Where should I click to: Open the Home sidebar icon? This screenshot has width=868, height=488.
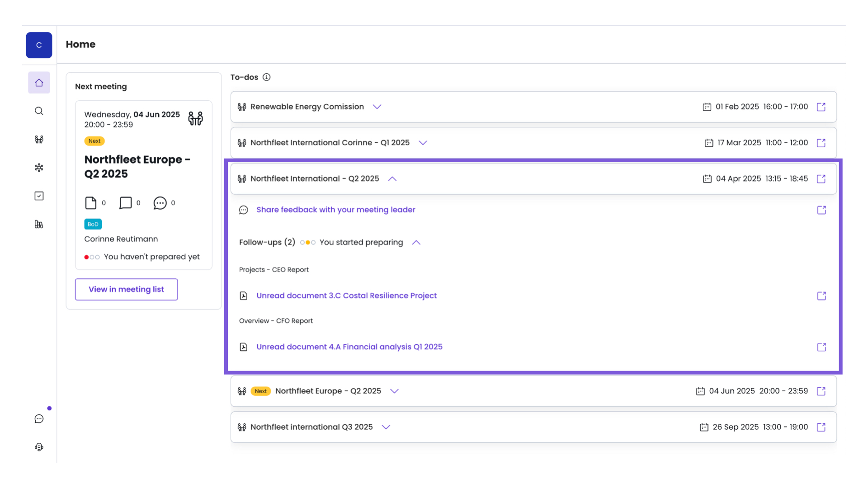coord(39,83)
